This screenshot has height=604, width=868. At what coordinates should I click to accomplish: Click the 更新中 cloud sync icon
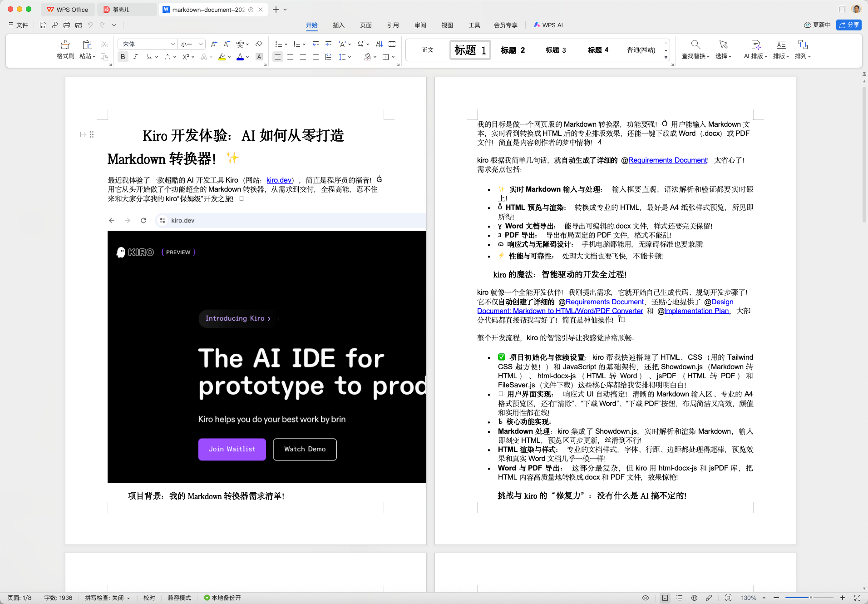pyautogui.click(x=807, y=25)
